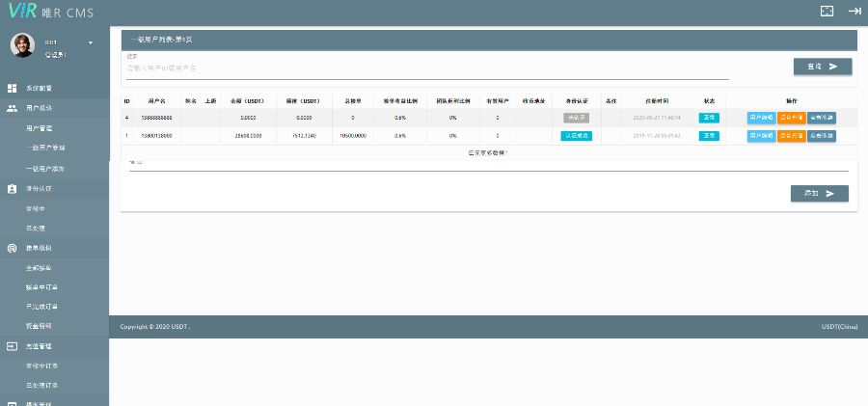Toggle the 正常 status badge for user 13800138000
Image resolution: width=868 pixels, height=406 pixels.
point(709,136)
